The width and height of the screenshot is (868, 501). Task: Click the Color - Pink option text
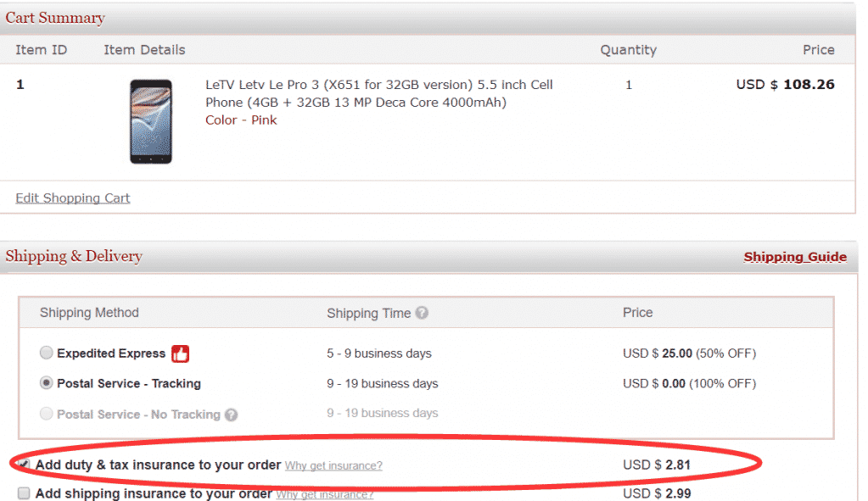[x=241, y=120]
